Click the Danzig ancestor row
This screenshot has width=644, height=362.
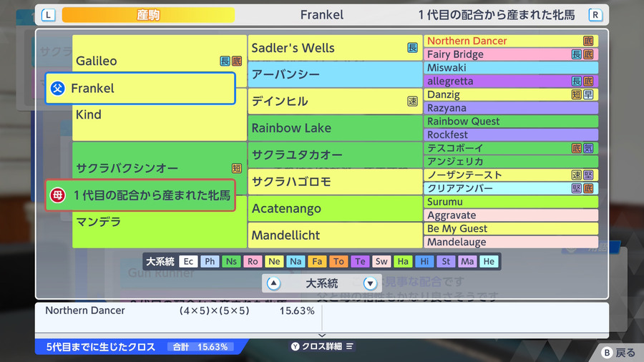coord(511,95)
